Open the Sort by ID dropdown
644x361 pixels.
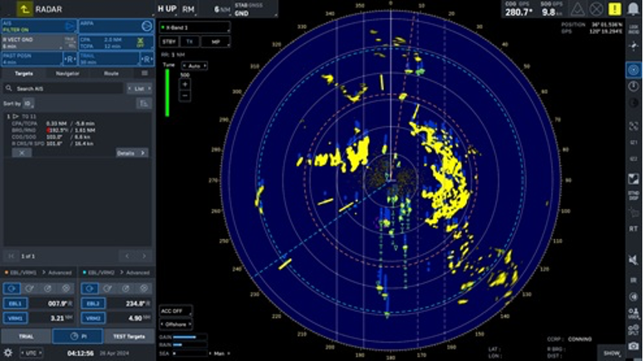tap(28, 104)
